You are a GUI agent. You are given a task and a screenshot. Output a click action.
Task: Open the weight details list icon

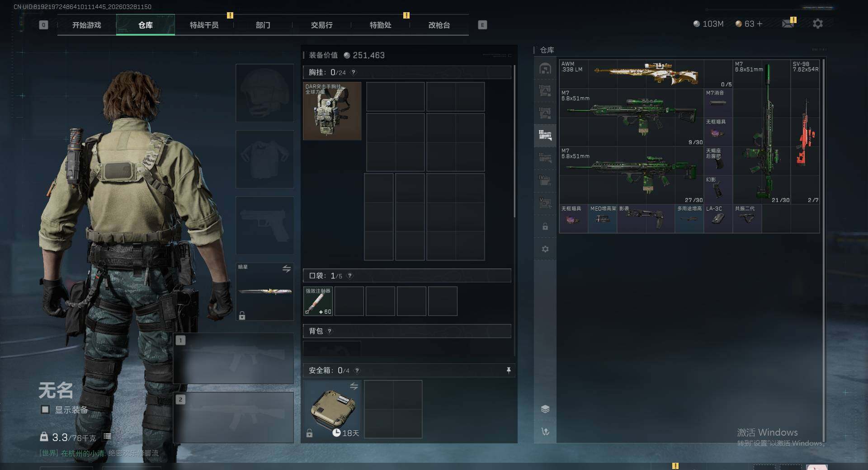[x=107, y=437]
